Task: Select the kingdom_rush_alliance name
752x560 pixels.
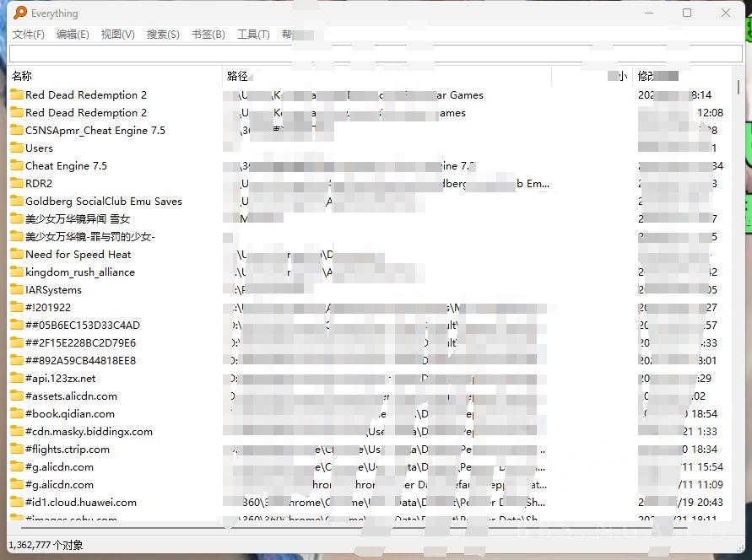Action: click(80, 272)
